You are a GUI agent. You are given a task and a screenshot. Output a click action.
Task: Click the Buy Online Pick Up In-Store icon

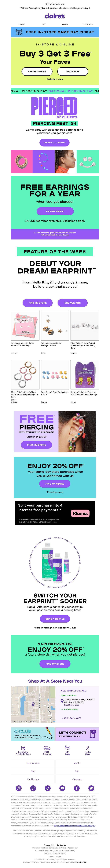tap(23, 748)
